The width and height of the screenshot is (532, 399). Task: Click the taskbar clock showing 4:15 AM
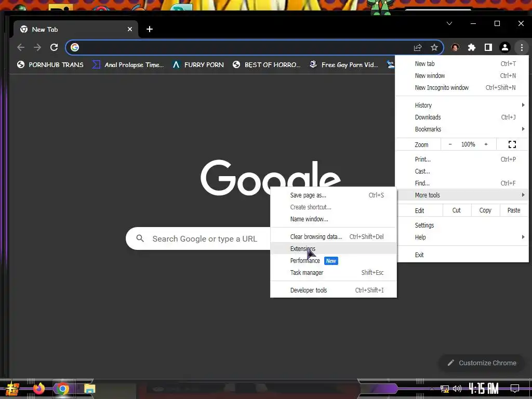click(484, 388)
